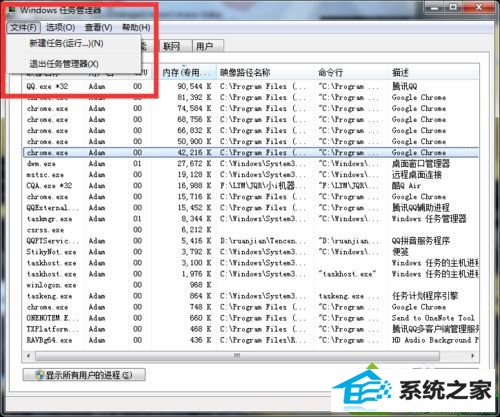500x417 pixels.
Task: Open the 文件(F) menu
Action: pyautogui.click(x=23, y=27)
